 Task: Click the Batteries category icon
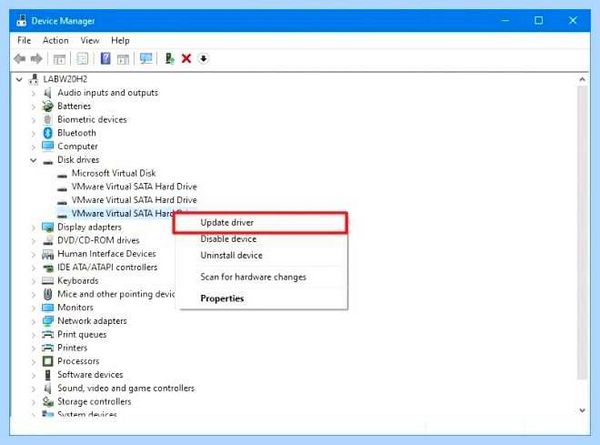coord(47,106)
